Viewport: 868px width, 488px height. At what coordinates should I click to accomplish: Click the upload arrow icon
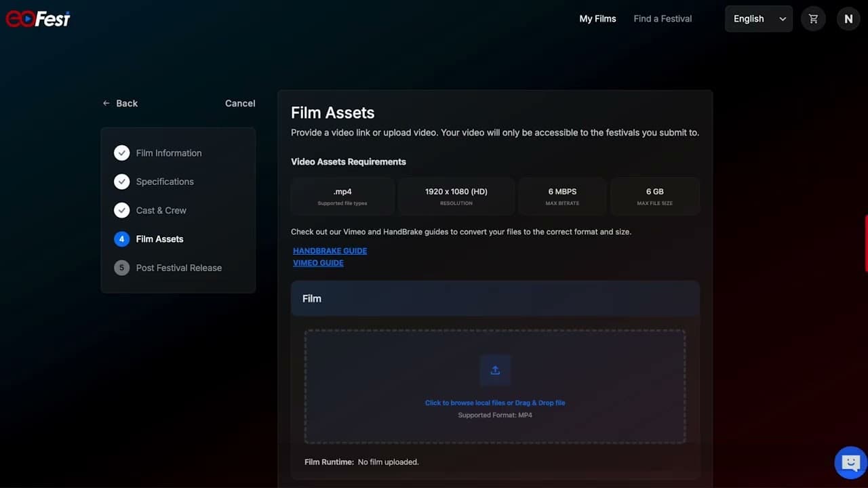tap(495, 370)
